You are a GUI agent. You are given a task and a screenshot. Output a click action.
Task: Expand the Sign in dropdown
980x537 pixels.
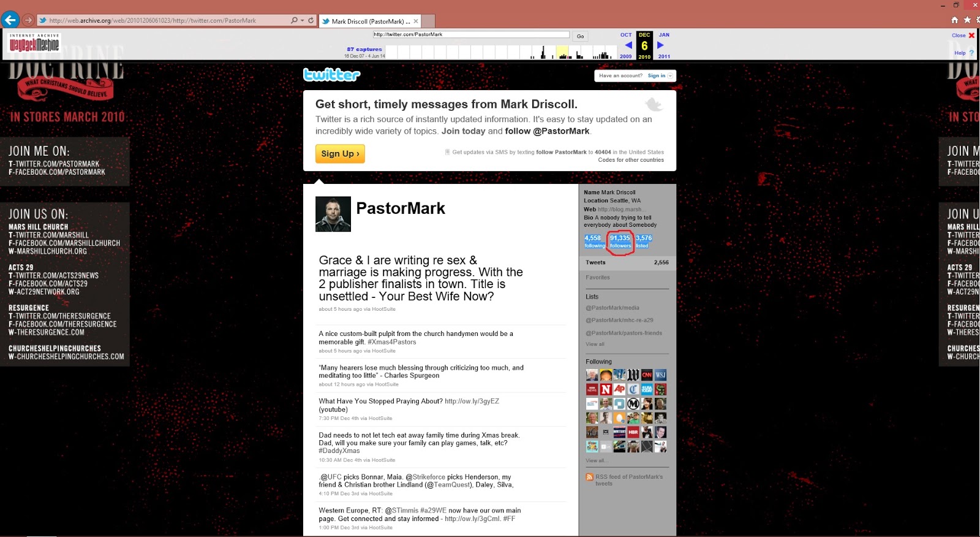click(660, 75)
